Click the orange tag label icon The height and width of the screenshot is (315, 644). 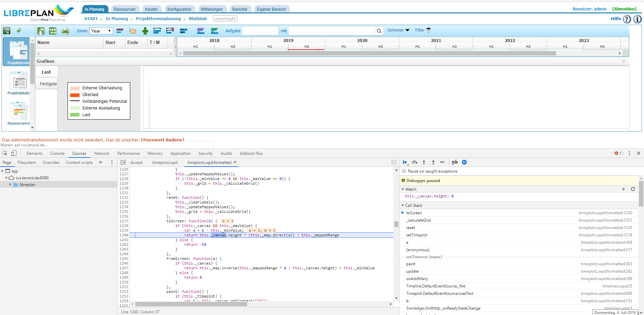[132, 31]
